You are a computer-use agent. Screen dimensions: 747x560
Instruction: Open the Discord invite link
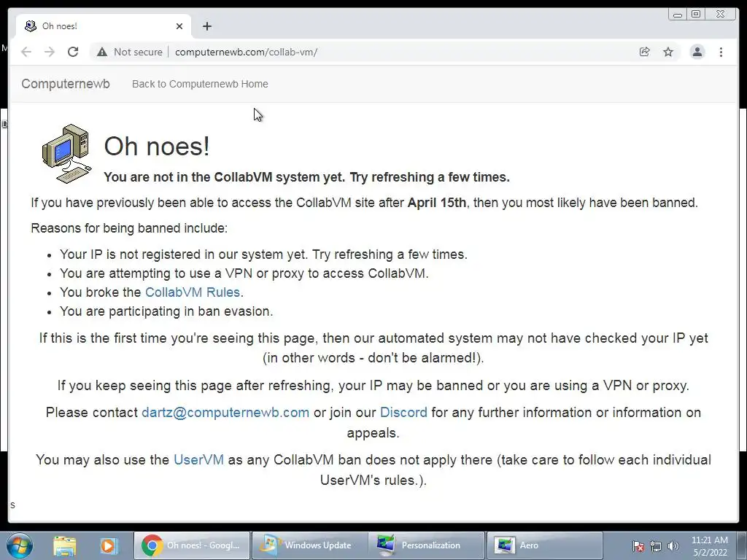coord(403,413)
